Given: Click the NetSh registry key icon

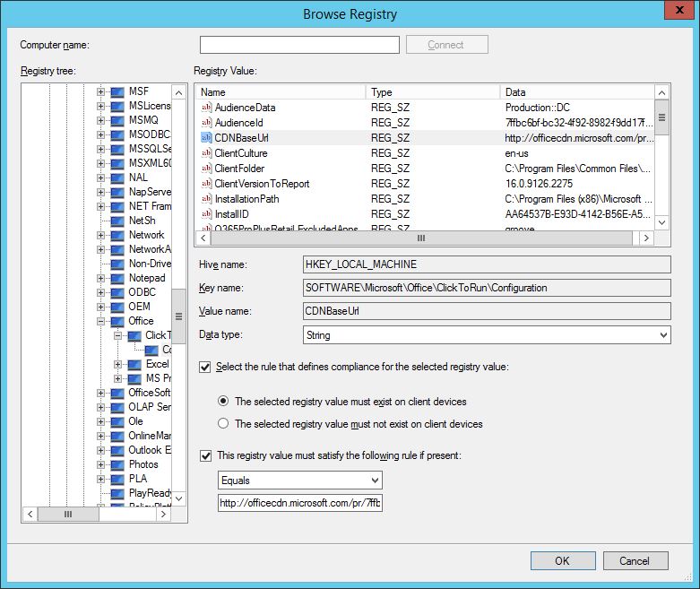Looking at the screenshot, I should (x=117, y=221).
